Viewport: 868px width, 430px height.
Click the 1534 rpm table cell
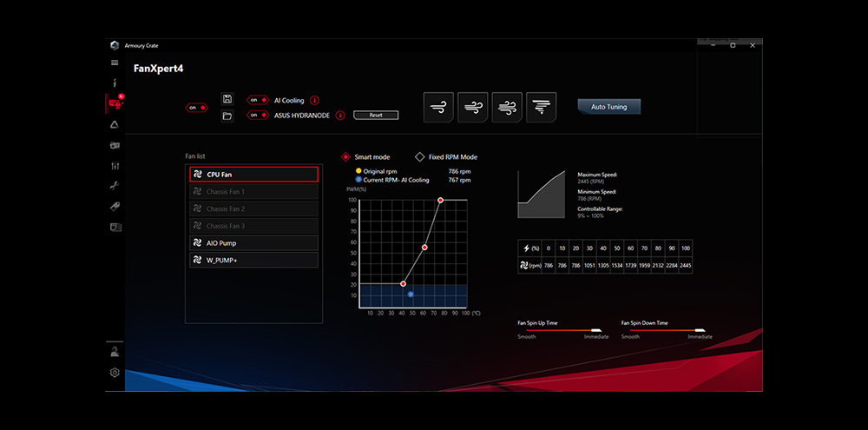coord(617,266)
